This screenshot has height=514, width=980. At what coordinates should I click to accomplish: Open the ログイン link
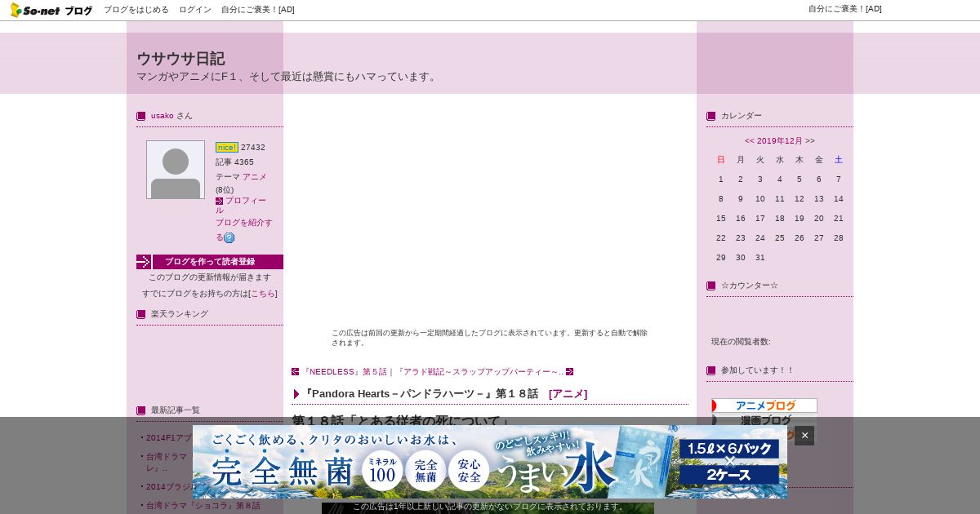(x=195, y=10)
